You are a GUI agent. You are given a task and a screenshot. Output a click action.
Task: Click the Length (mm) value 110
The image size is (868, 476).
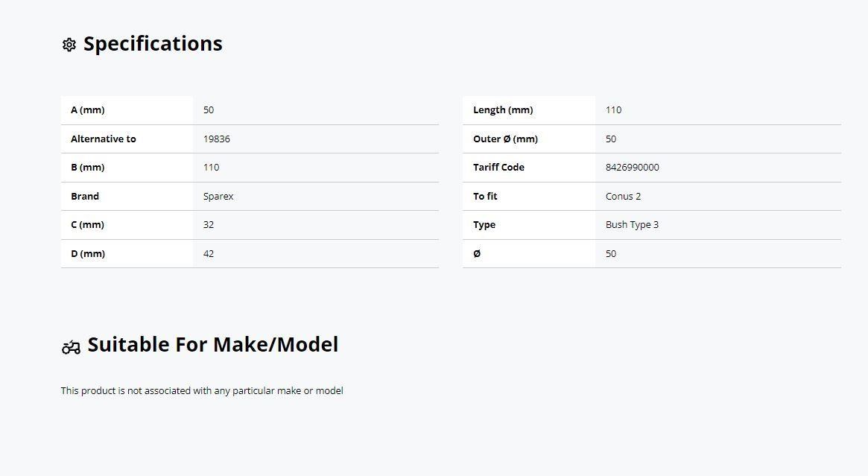613,110
